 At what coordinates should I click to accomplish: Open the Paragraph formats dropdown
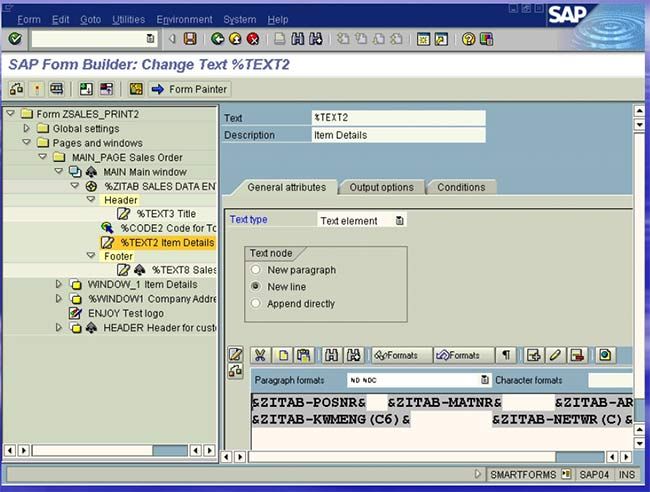tap(484, 380)
